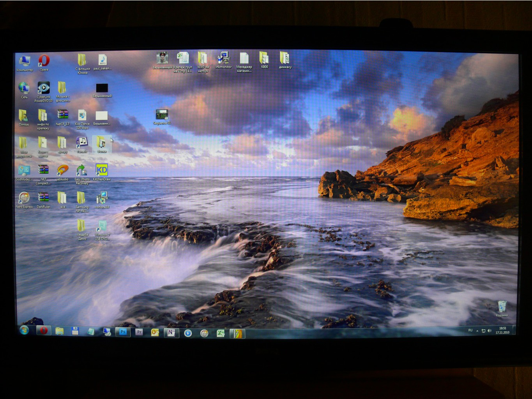Open Windows Explorer from the taskbar
This screenshot has height=399, width=532.
pyautogui.click(x=59, y=331)
